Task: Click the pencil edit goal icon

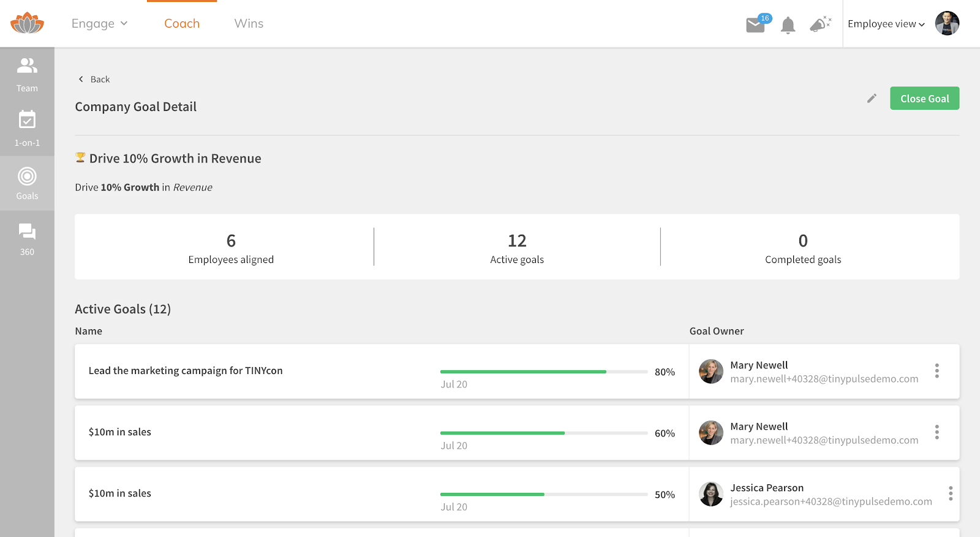Action: click(x=872, y=99)
